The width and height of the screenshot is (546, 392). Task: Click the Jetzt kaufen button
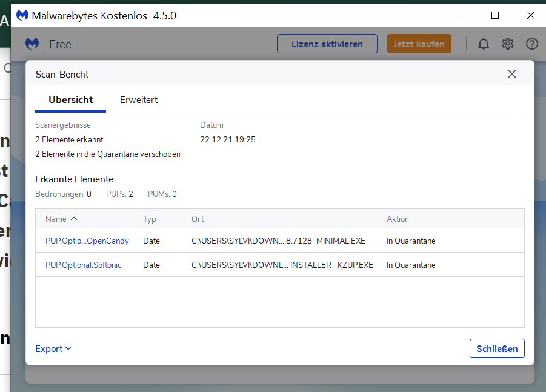(x=419, y=44)
